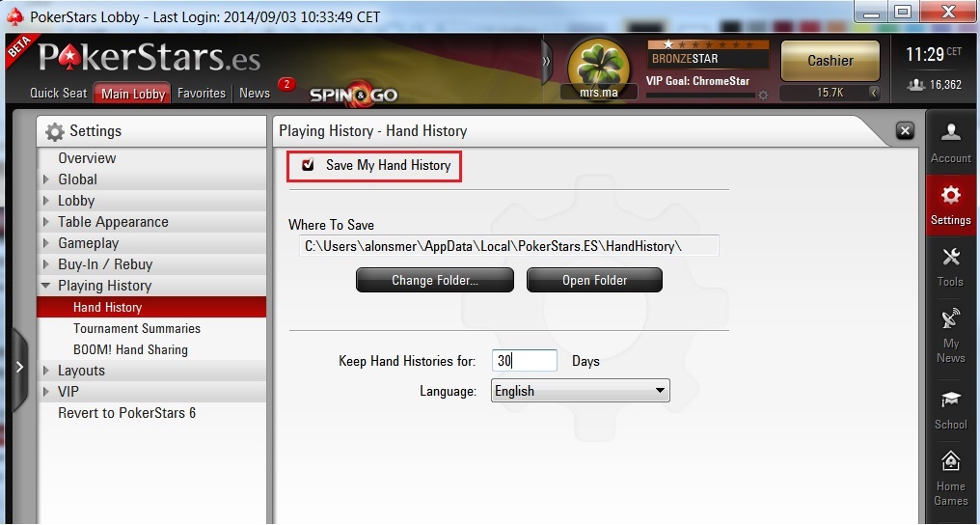980x525 pixels.
Task: Click the mrs.ma username label
Action: click(599, 93)
